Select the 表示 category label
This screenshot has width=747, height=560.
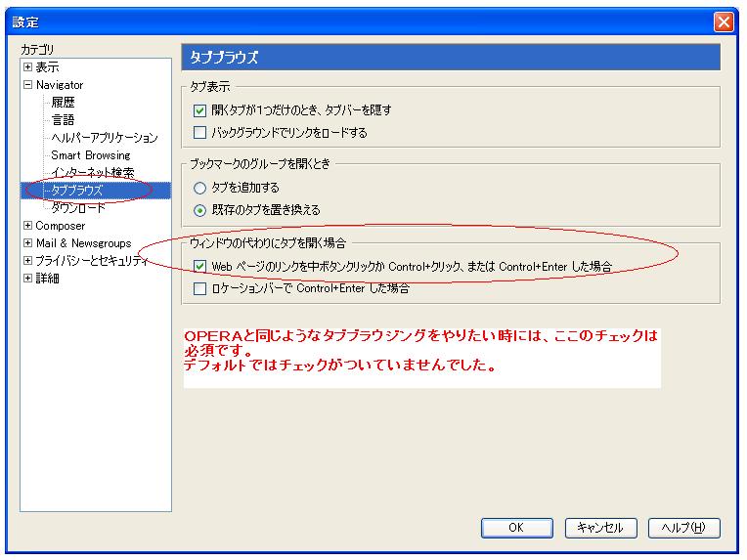[x=47, y=67]
